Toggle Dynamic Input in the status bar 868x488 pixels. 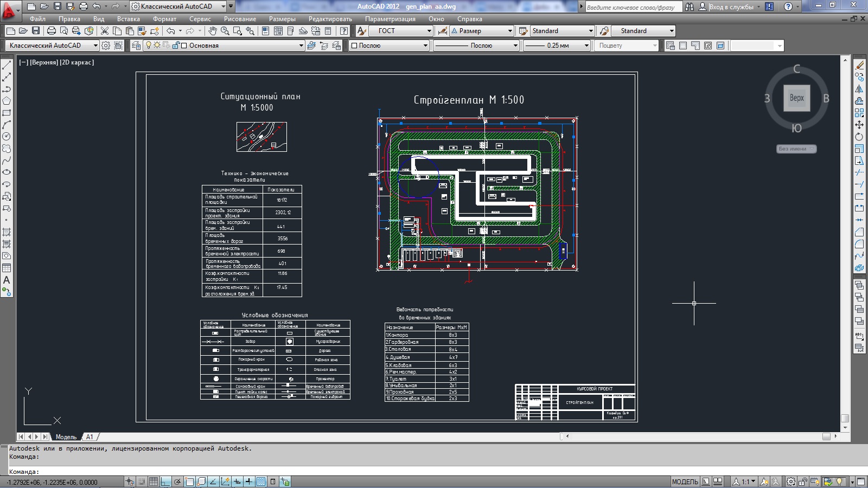237,481
